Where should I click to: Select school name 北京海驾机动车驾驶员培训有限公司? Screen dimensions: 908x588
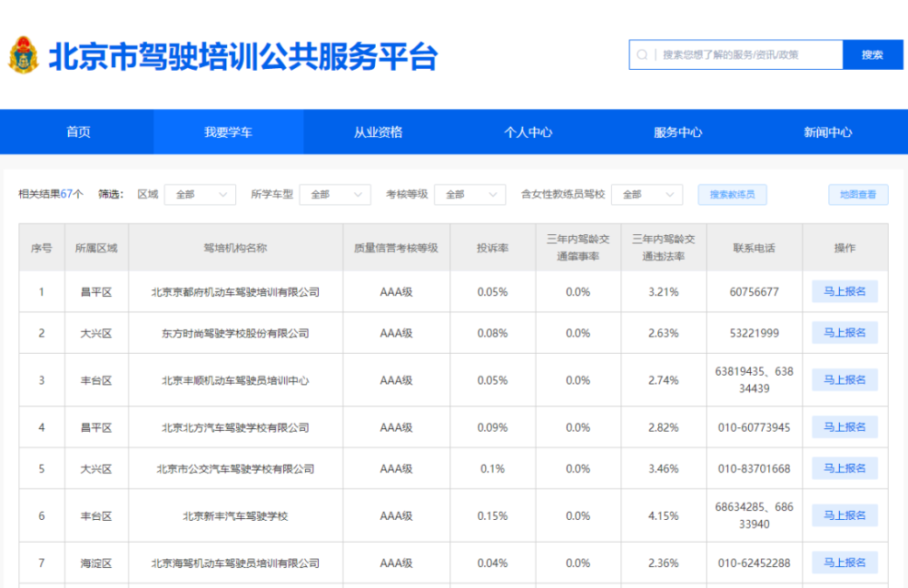[235, 563]
